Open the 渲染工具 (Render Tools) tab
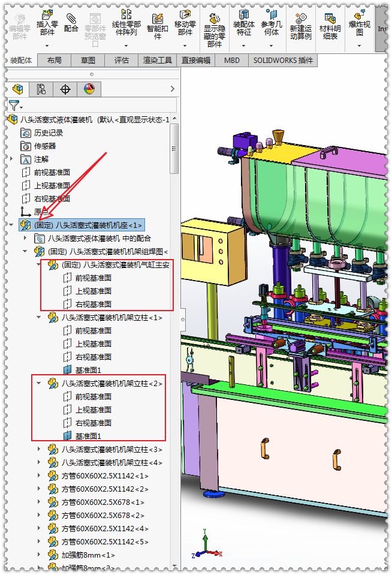This screenshot has height=575, width=392. [x=158, y=60]
